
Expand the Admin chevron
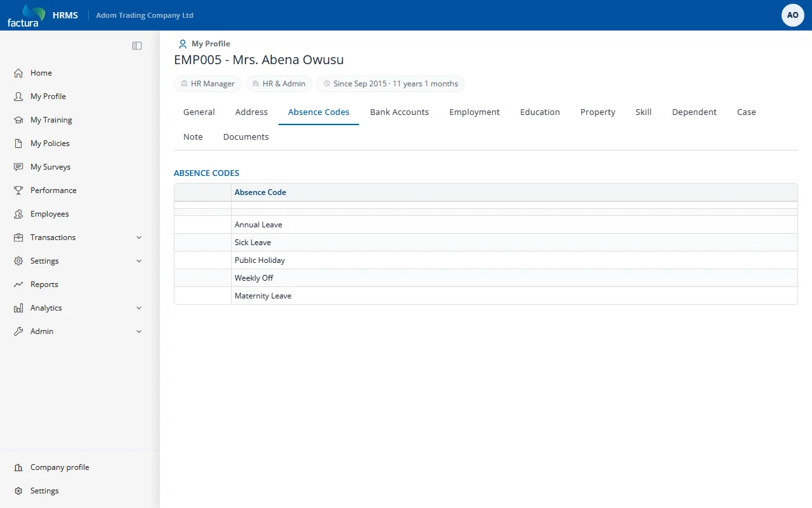pos(139,331)
